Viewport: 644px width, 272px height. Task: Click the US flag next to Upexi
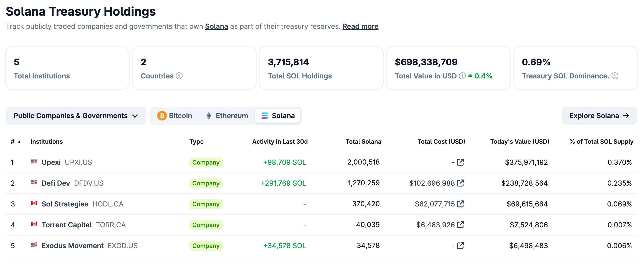34,161
